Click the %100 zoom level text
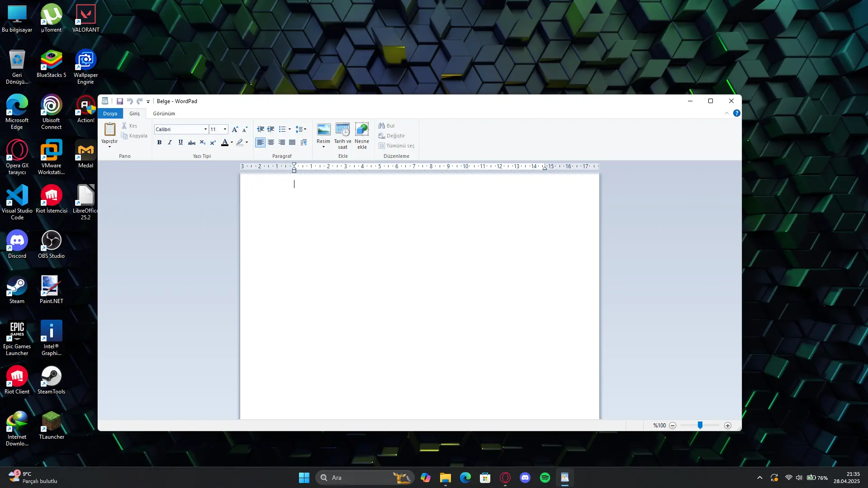This screenshot has height=488, width=868. [x=659, y=426]
